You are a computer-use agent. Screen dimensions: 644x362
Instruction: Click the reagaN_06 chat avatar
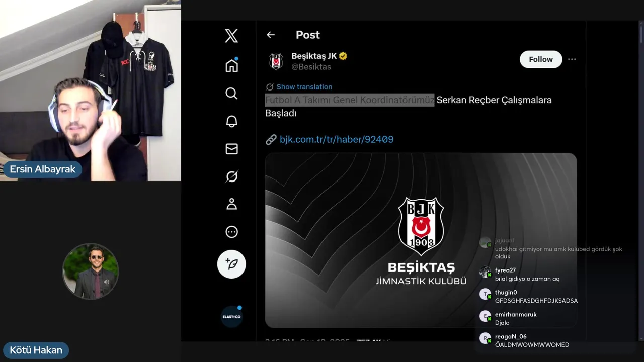point(485,338)
